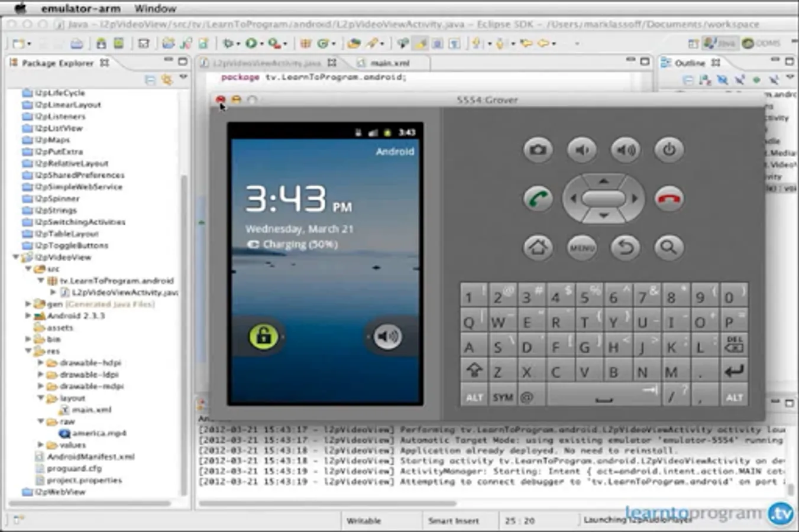Click the emulator camera button

point(538,150)
